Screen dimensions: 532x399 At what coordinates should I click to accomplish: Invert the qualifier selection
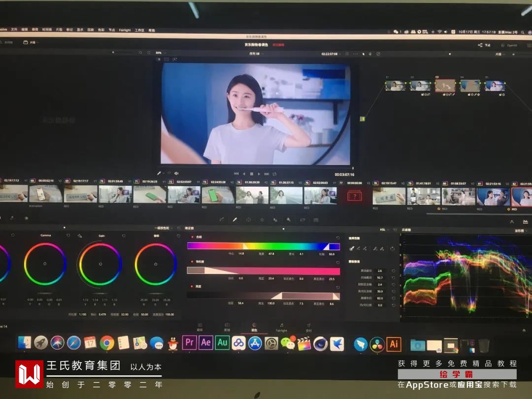coord(392,248)
